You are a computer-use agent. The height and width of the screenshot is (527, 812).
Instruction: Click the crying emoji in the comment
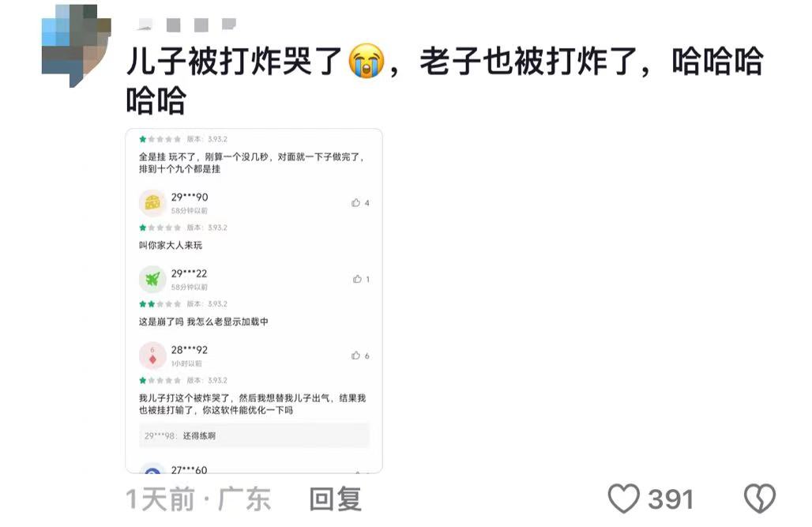(x=367, y=61)
